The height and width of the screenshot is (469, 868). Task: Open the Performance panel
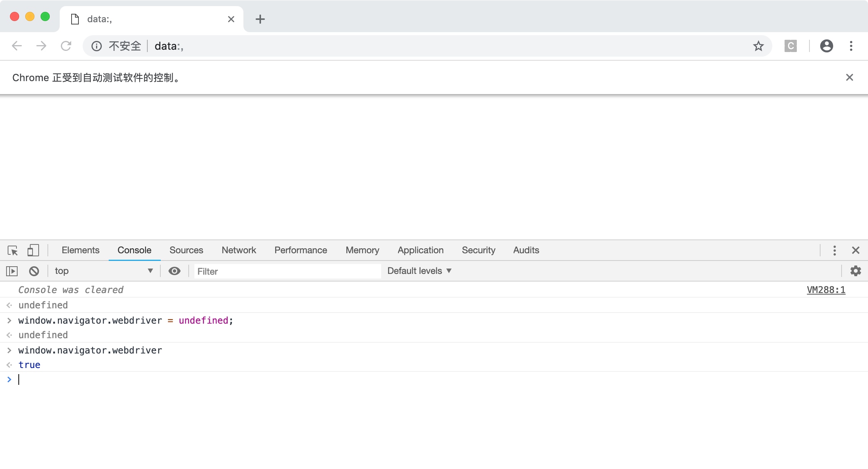point(300,250)
